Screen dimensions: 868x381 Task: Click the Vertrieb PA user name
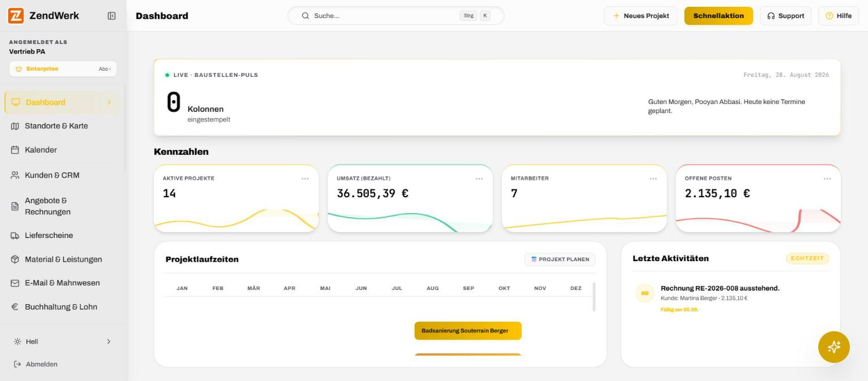pos(27,51)
